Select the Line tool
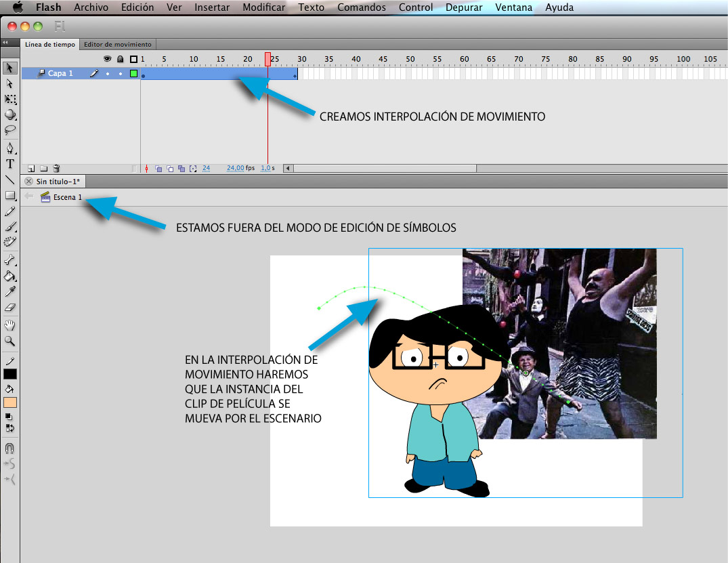 tap(9, 180)
